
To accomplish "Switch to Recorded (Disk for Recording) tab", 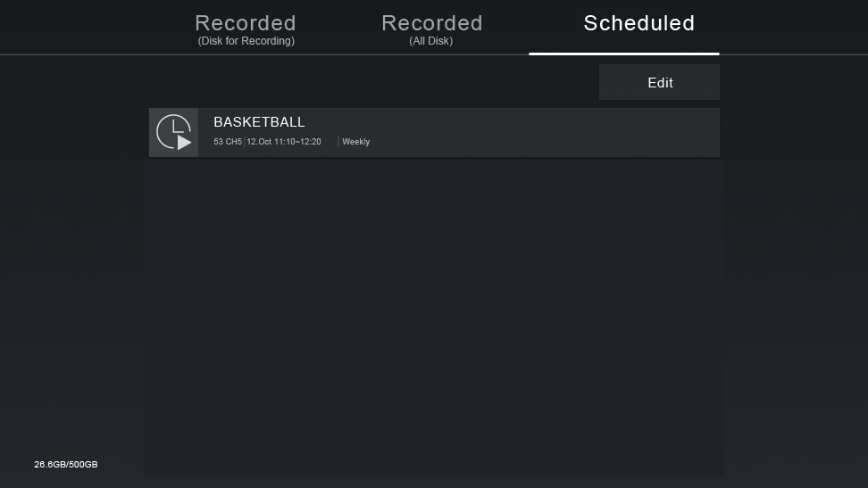I will point(246,29).
